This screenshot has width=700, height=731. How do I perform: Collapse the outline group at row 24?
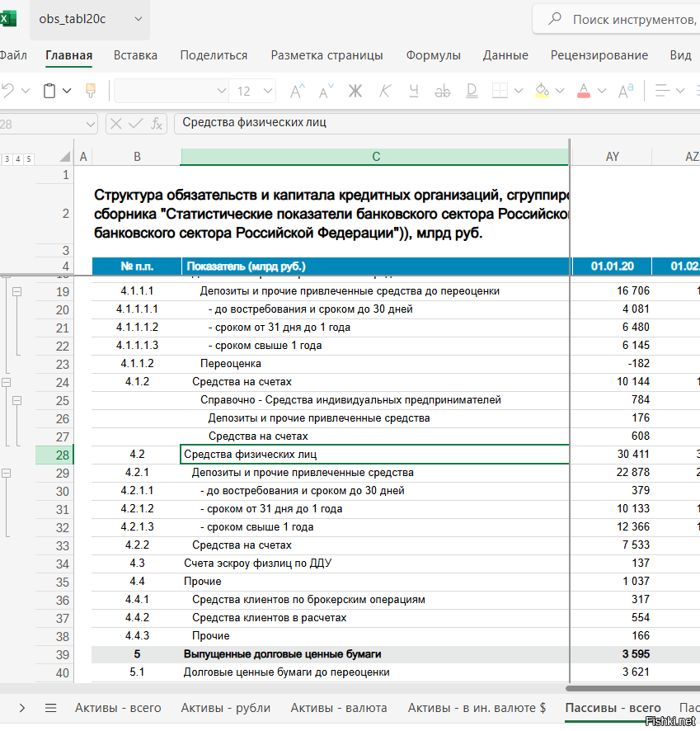pyautogui.click(x=6, y=382)
